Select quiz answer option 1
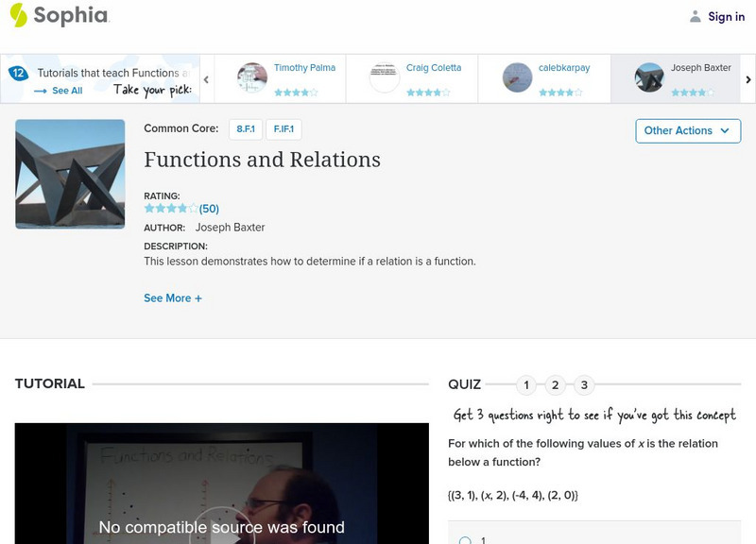Screen dimensions: 756x544 [465, 541]
